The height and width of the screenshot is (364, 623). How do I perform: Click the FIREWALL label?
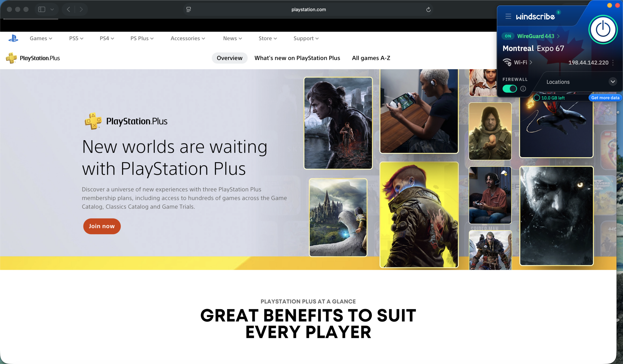515,79
